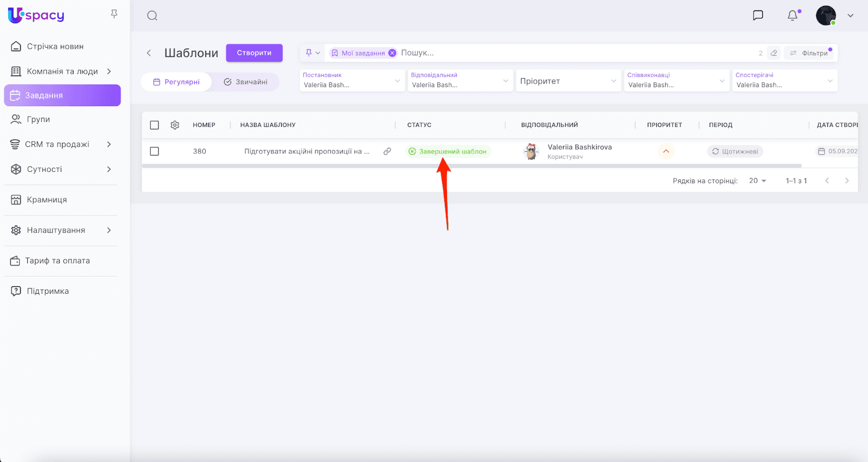Open the global search magnifier icon

[x=152, y=16]
